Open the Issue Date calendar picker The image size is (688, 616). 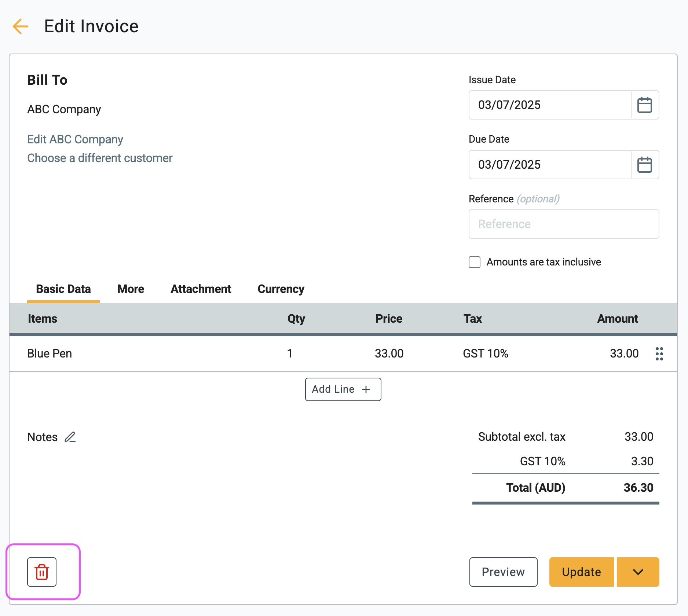click(644, 105)
